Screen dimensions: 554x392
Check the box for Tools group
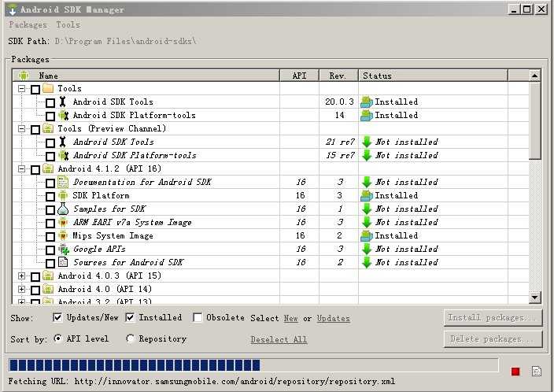[35, 90]
